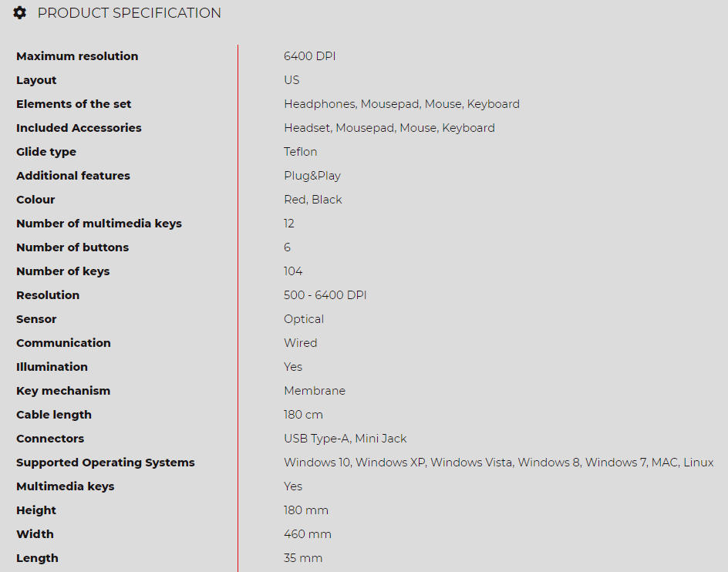Screen dimensions: 728x572
Task: Click the Teflon glide type value
Action: [x=301, y=152]
